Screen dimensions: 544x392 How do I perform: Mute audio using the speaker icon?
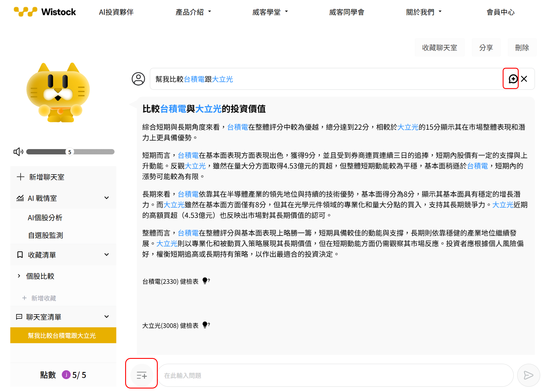coord(18,152)
